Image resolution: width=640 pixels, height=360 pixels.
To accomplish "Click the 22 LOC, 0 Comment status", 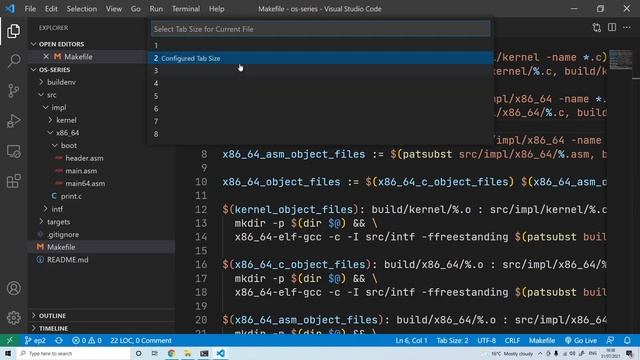I will pyautogui.click(x=141, y=340).
